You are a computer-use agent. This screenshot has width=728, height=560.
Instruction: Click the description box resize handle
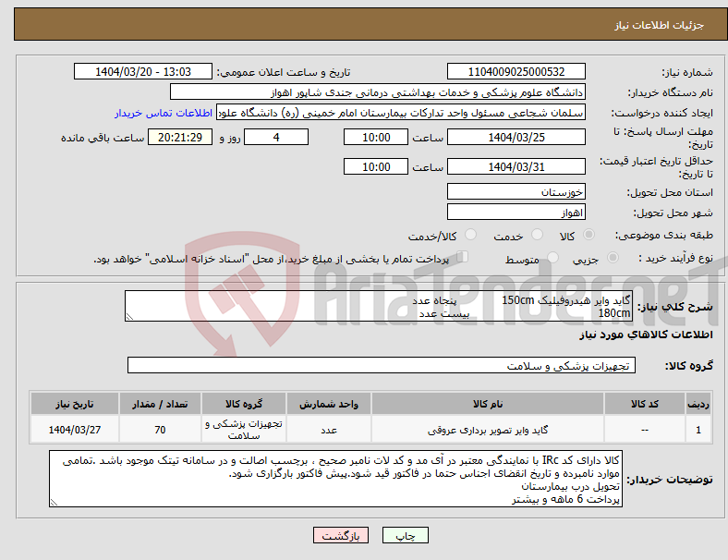[129, 317]
